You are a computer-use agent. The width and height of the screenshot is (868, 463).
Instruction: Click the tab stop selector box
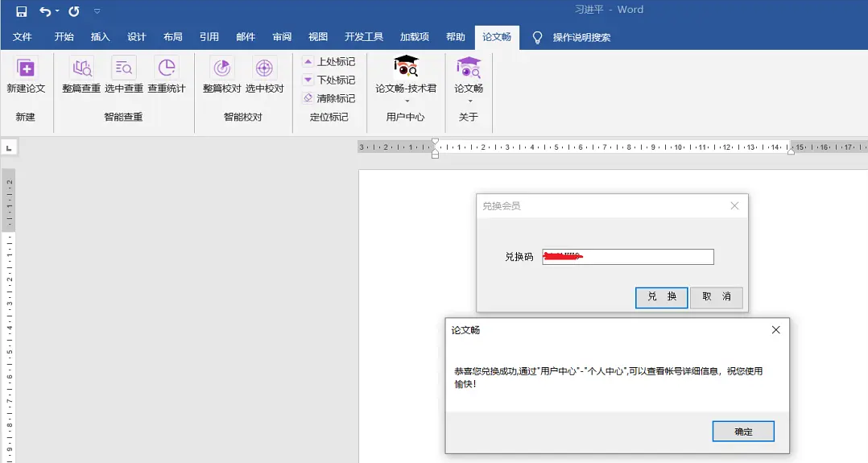coord(9,148)
